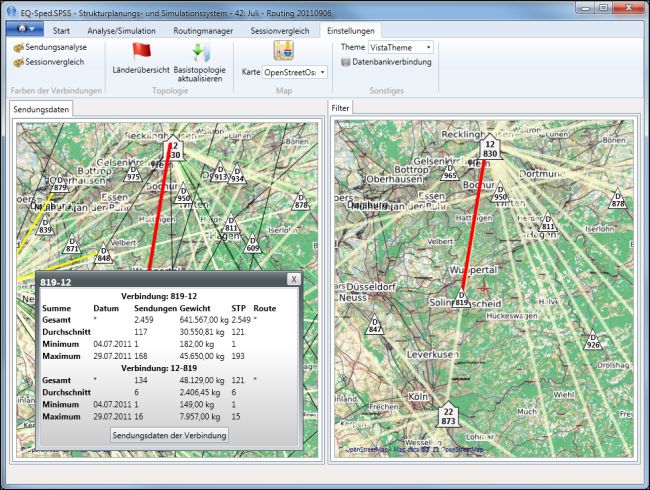Click the Gesamt weight 641.567,00 kg value
This screenshot has height=490, width=650.
point(204,320)
